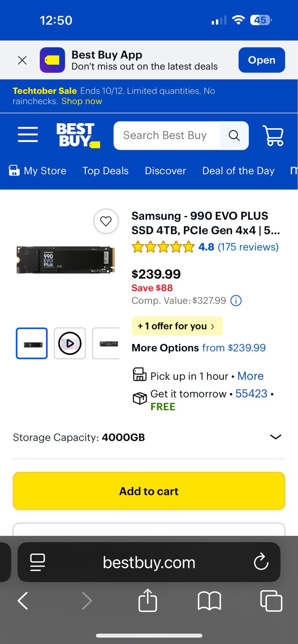Tap the Safari share icon
The image size is (298, 644).
[x=147, y=600]
